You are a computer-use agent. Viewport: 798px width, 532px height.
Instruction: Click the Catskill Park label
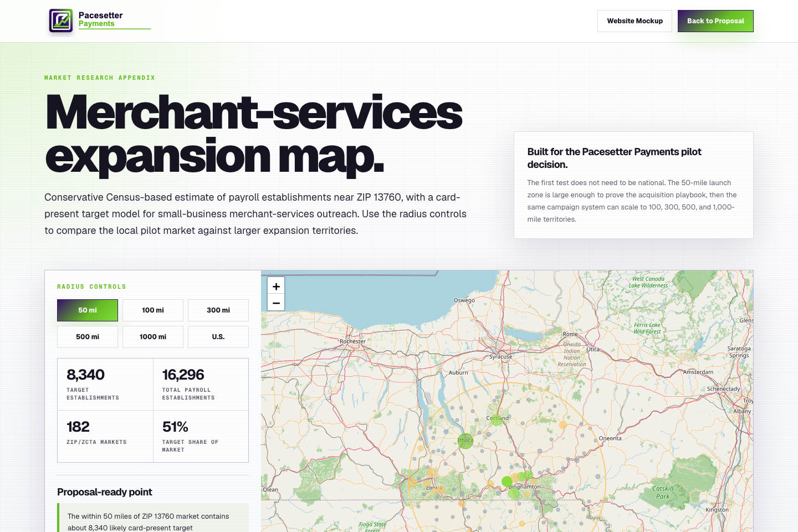click(663, 493)
